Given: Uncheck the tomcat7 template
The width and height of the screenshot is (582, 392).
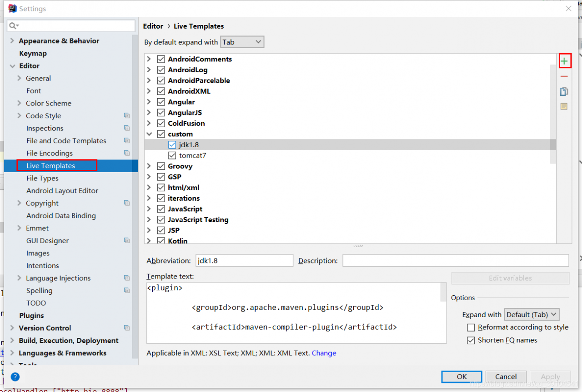Looking at the screenshot, I should click(172, 155).
